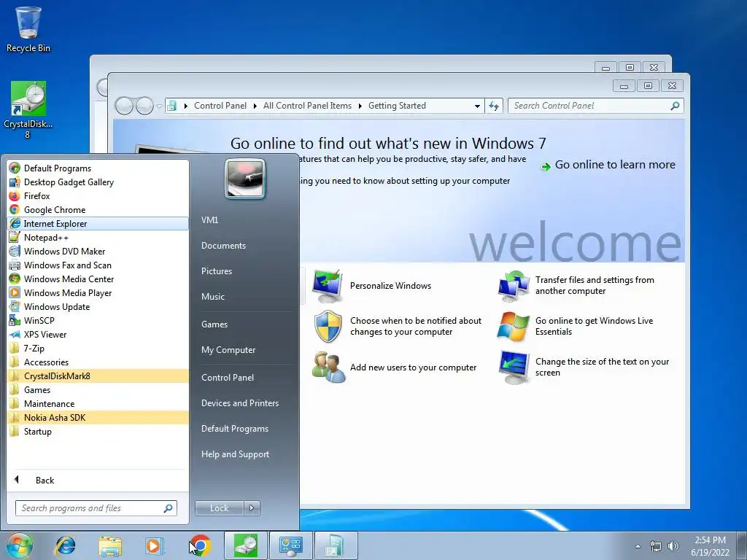This screenshot has width=747, height=560.
Task: Open Change the size of the text
Action: coord(584,367)
